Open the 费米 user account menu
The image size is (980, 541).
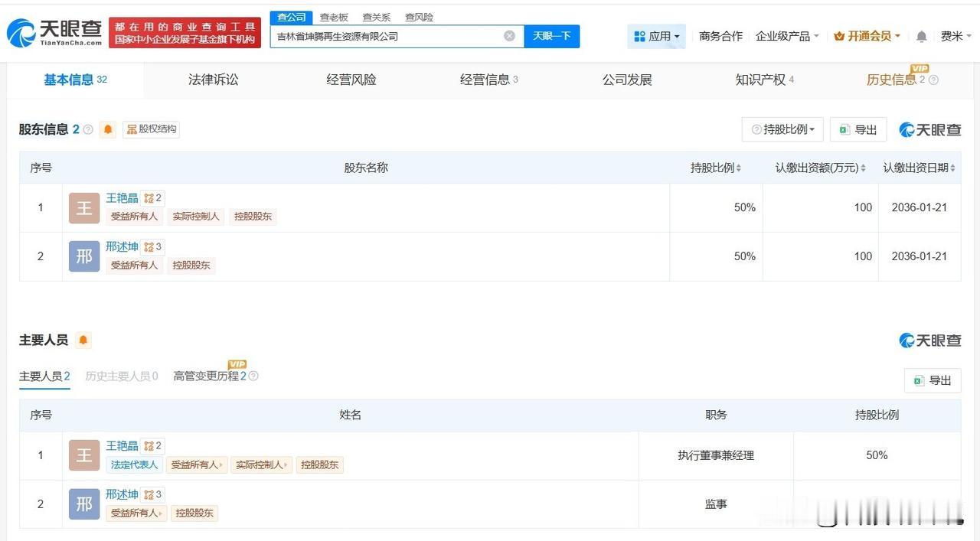(956, 36)
